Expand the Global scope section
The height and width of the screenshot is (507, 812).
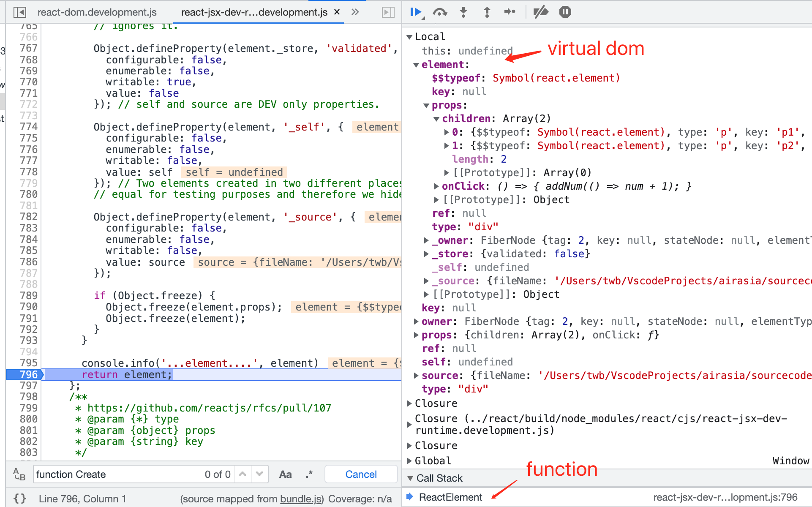point(409,461)
